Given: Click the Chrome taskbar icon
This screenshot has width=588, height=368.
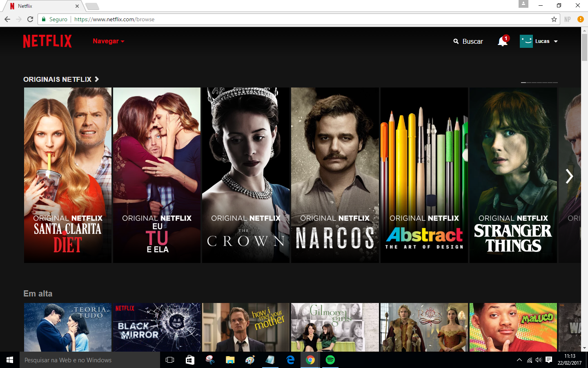Looking at the screenshot, I should 310,360.
